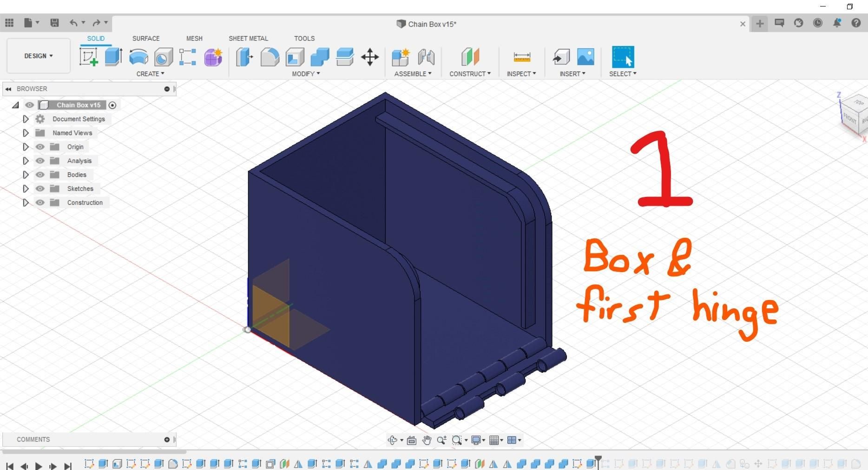Open the MODIFY dropdown

pyautogui.click(x=304, y=73)
